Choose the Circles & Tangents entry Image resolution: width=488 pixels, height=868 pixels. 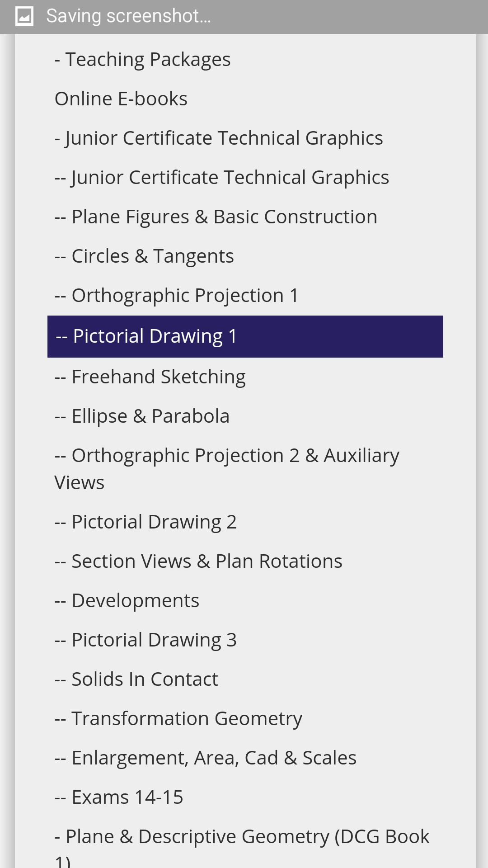tap(145, 256)
